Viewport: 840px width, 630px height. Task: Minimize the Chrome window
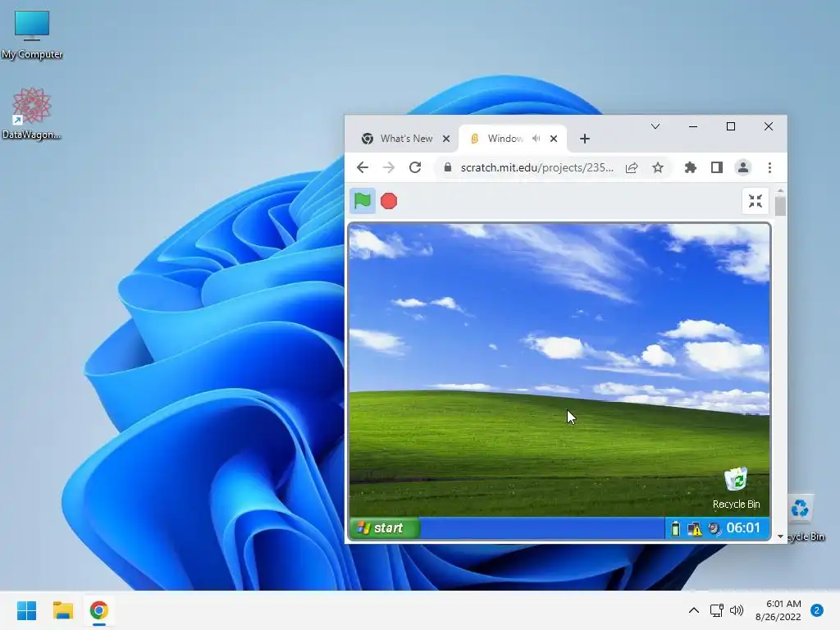click(x=693, y=127)
